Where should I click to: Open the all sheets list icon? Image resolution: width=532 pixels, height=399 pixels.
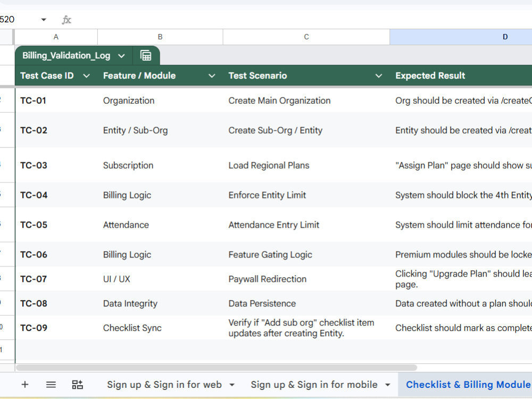tap(51, 385)
